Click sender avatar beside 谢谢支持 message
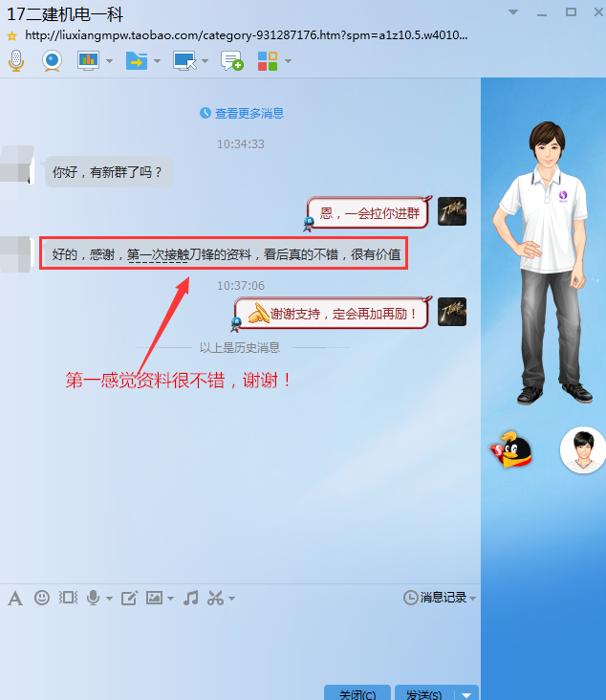Viewport: 606px width, 700px height. tap(452, 312)
